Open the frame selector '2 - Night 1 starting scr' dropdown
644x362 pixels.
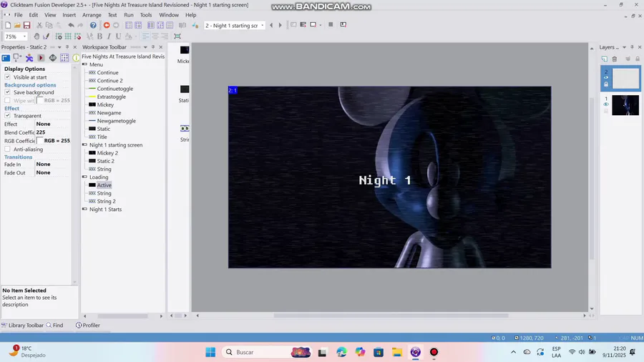tap(262, 26)
